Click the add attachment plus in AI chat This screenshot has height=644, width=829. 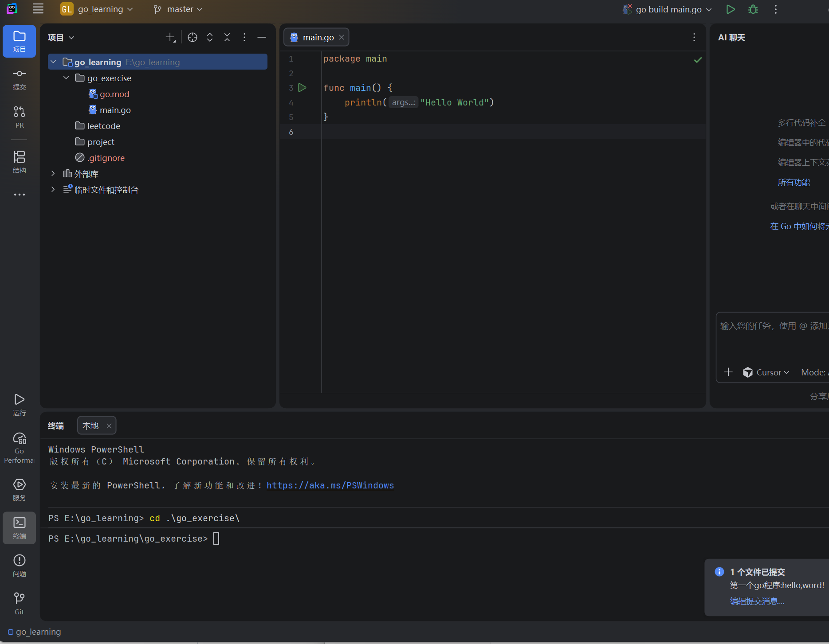point(728,372)
